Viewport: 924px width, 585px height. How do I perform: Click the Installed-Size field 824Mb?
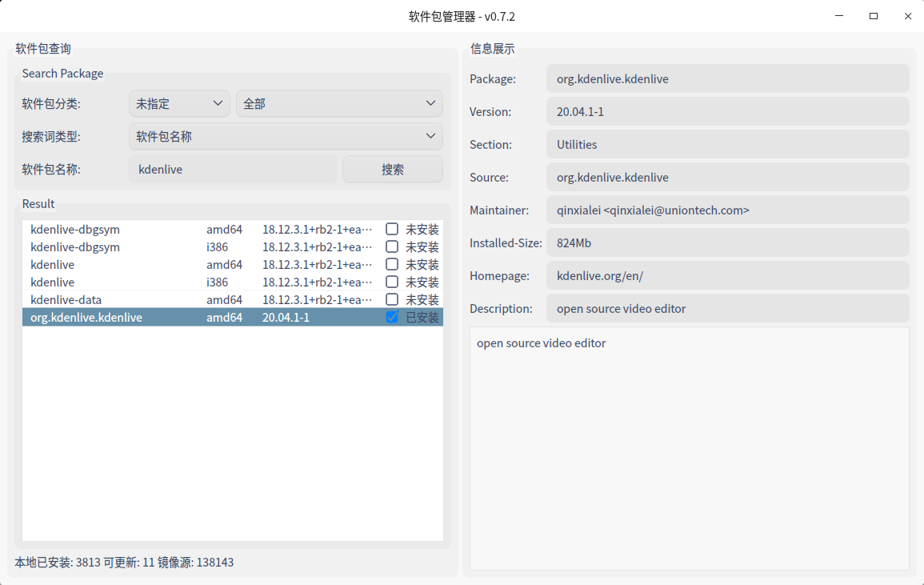728,243
